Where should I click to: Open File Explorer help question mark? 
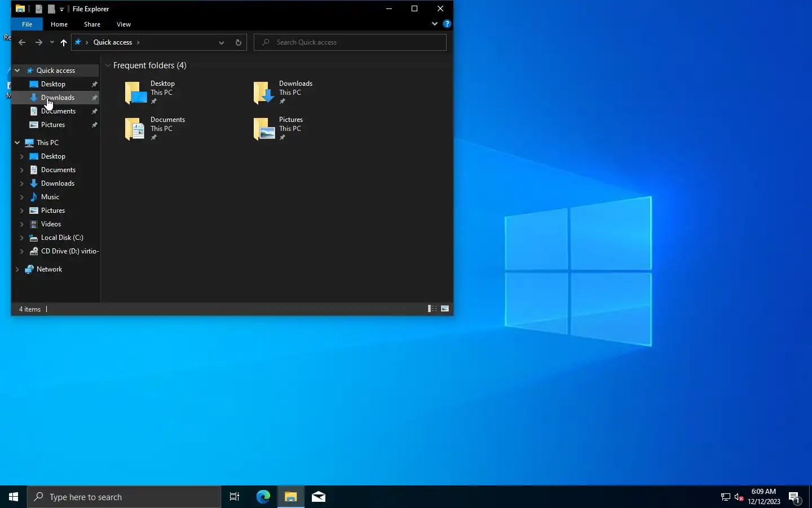pos(447,24)
